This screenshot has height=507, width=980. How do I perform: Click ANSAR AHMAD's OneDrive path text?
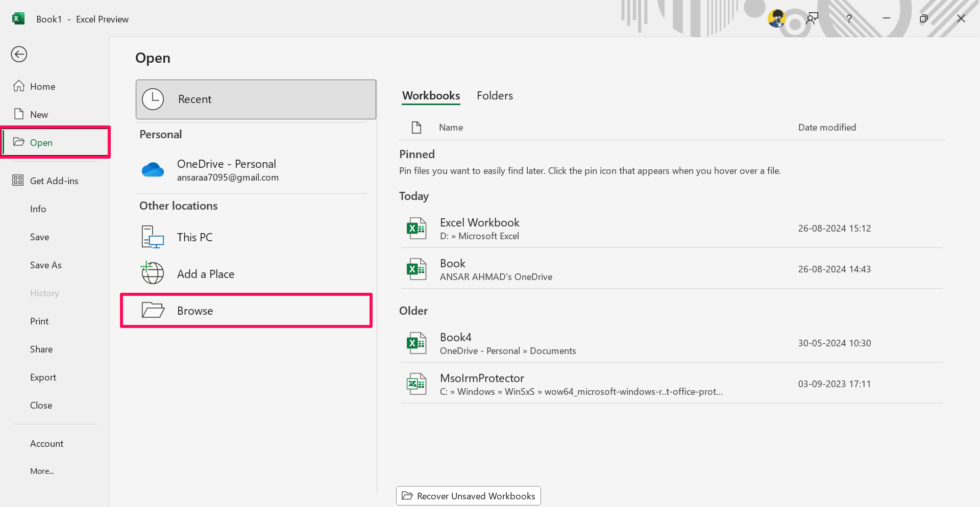pos(496,277)
